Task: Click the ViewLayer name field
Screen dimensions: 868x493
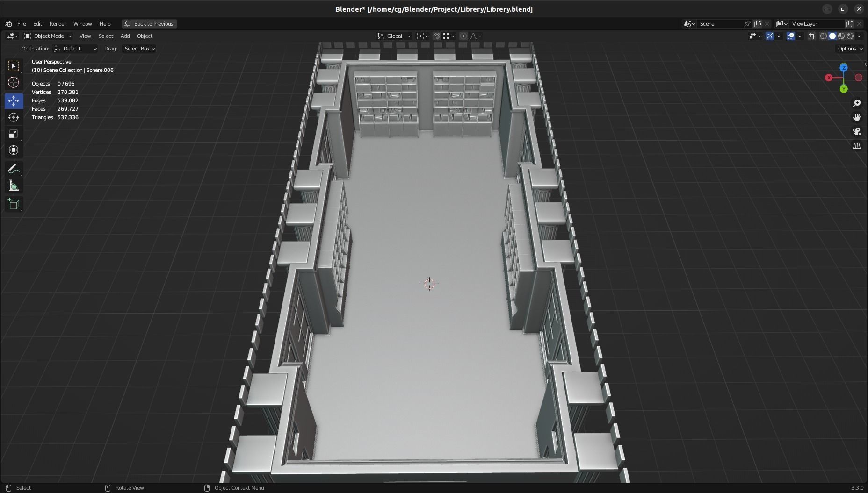Action: 817,24
